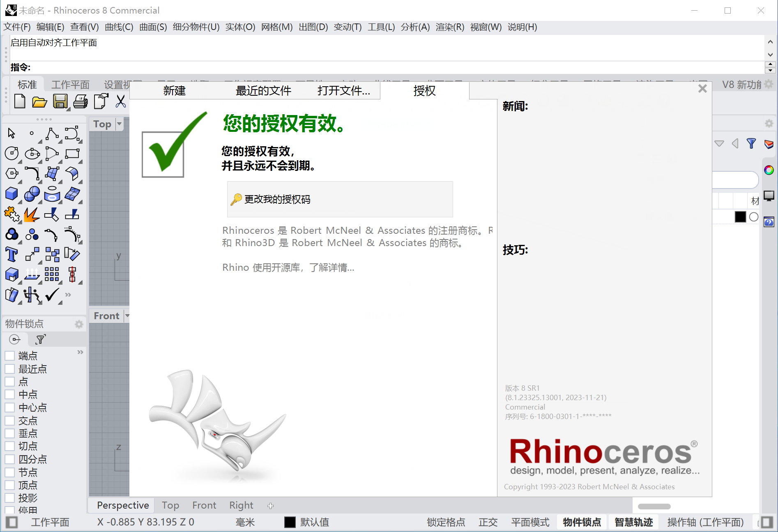Click the 了解详情... open source link
The image size is (778, 532).
click(331, 267)
